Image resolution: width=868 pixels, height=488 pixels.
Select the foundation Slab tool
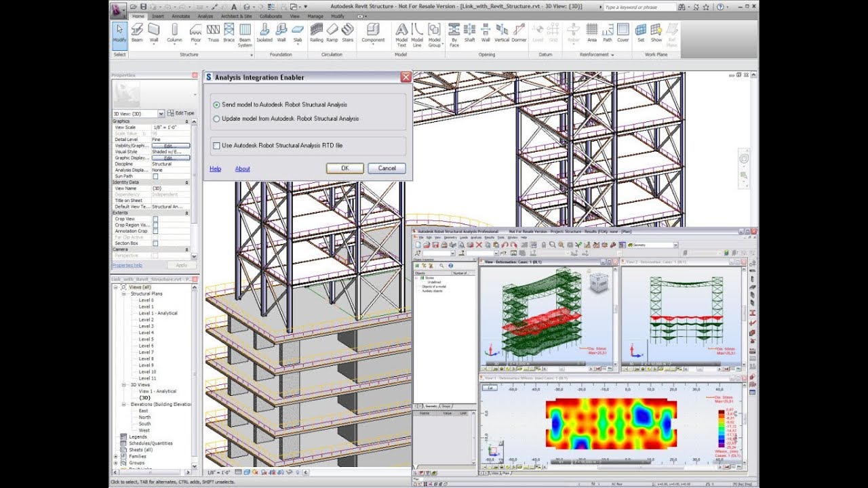coord(298,33)
